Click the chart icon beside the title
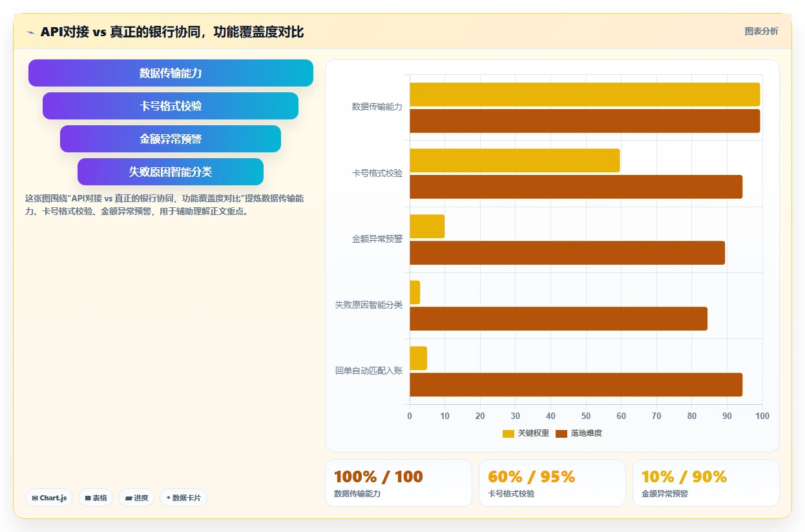 click(31, 32)
